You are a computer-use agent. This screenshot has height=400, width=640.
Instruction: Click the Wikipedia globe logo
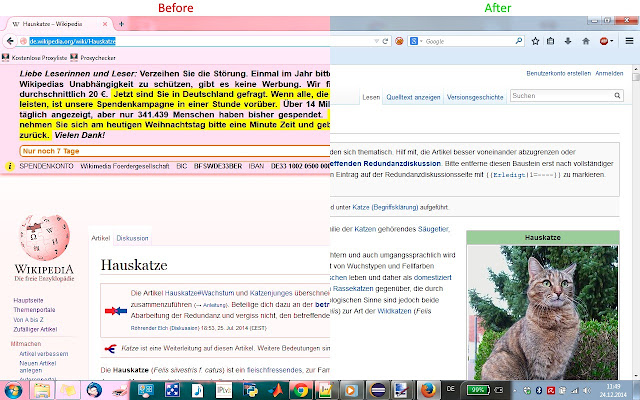(44, 239)
